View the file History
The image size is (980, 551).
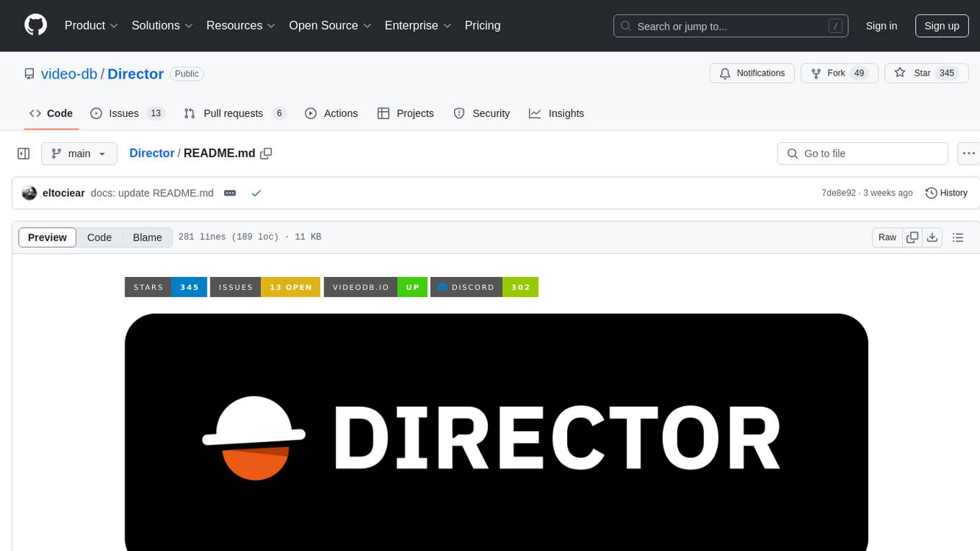pos(946,193)
